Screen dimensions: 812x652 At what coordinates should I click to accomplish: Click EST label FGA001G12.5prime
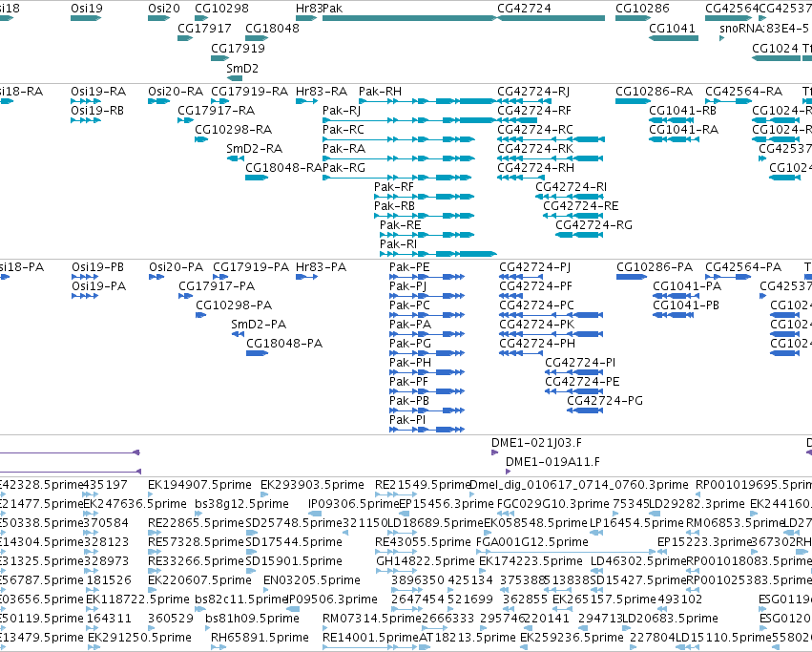(x=532, y=542)
